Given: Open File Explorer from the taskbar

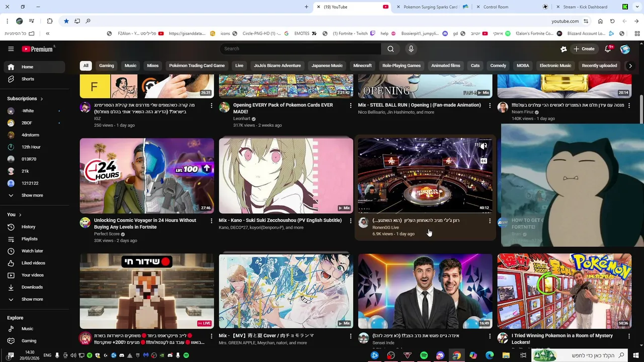Looking at the screenshot, I should point(506,355).
